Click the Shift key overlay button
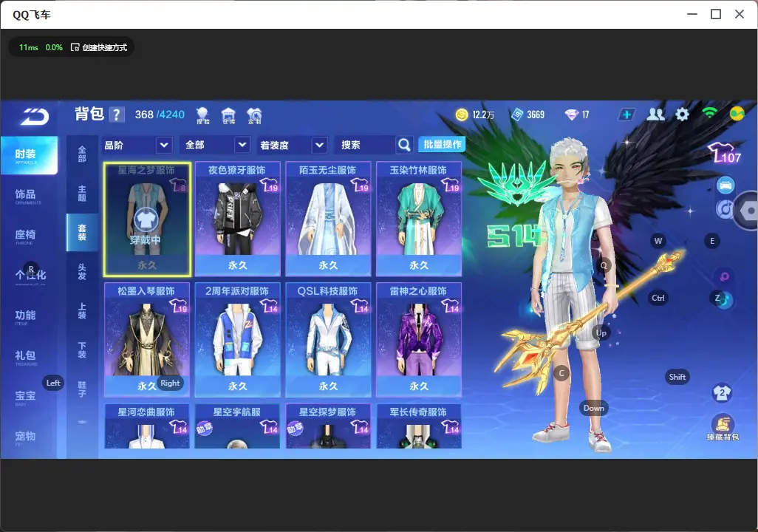 (x=677, y=378)
